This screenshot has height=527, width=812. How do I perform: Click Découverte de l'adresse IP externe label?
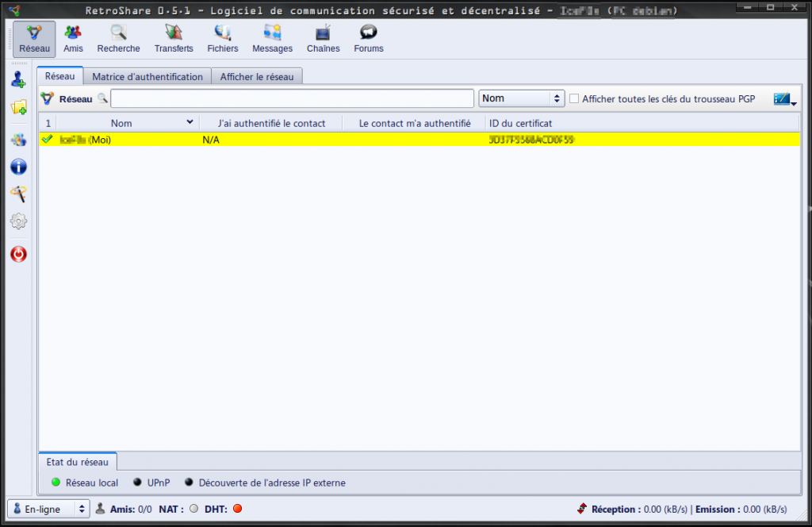pos(272,483)
